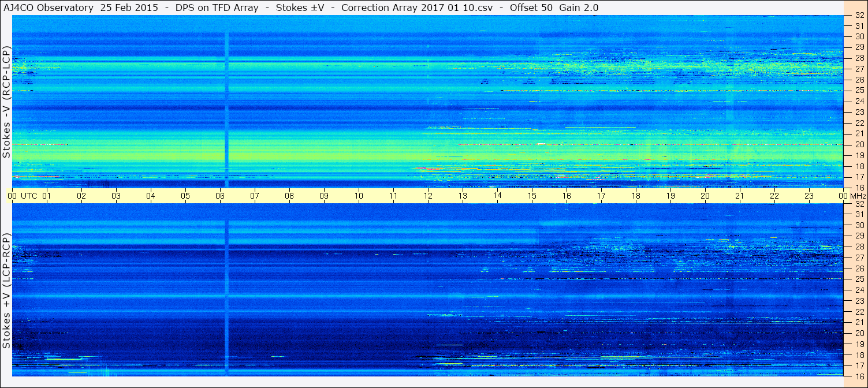Click the 'Stokes -V (RCP-LCP)' axis label
Screen dimensions: 868x388
pyautogui.click(x=6, y=101)
